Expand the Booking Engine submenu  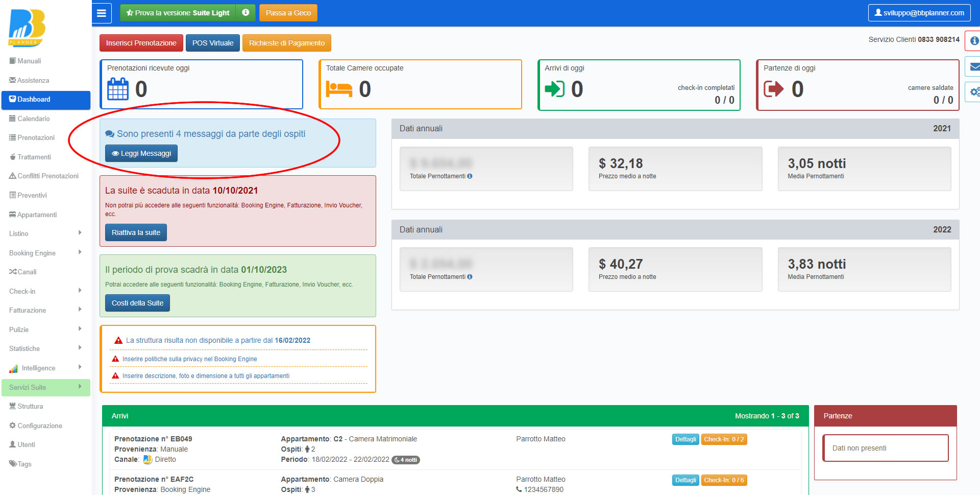coord(45,253)
